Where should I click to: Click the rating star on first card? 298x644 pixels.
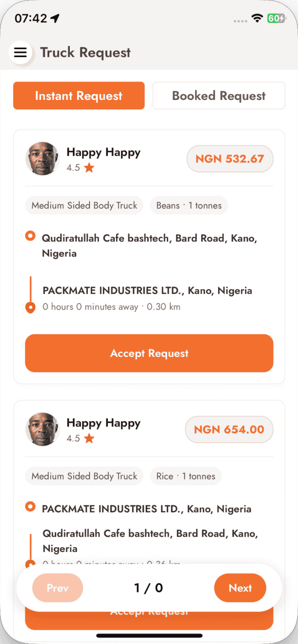coord(89,168)
